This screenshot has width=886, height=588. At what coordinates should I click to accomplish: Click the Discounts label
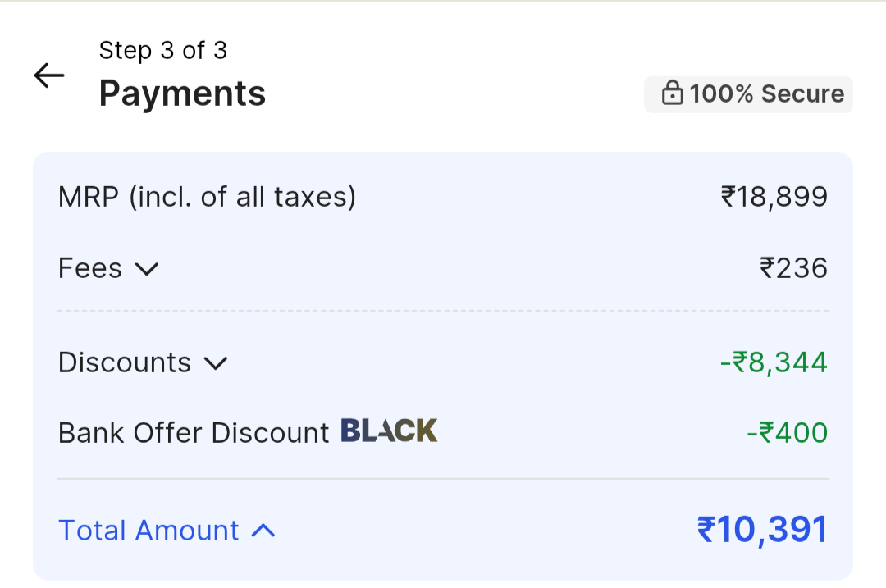[125, 362]
